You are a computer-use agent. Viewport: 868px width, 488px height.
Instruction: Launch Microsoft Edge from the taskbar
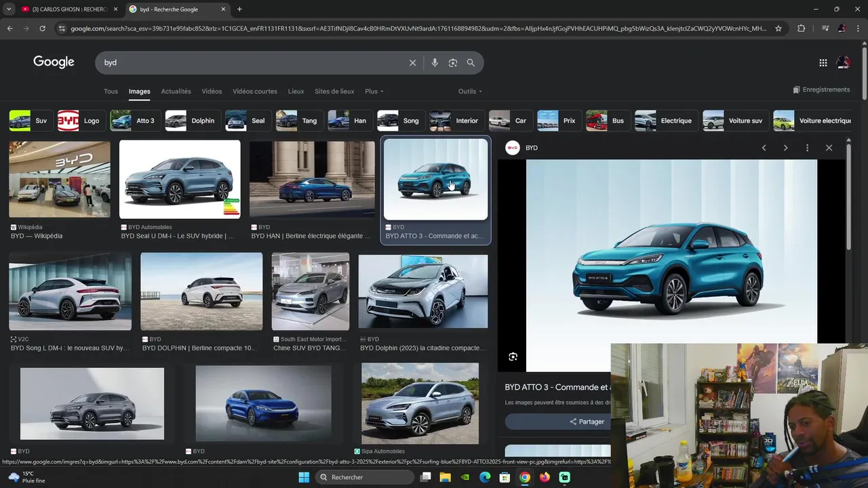pos(485,477)
